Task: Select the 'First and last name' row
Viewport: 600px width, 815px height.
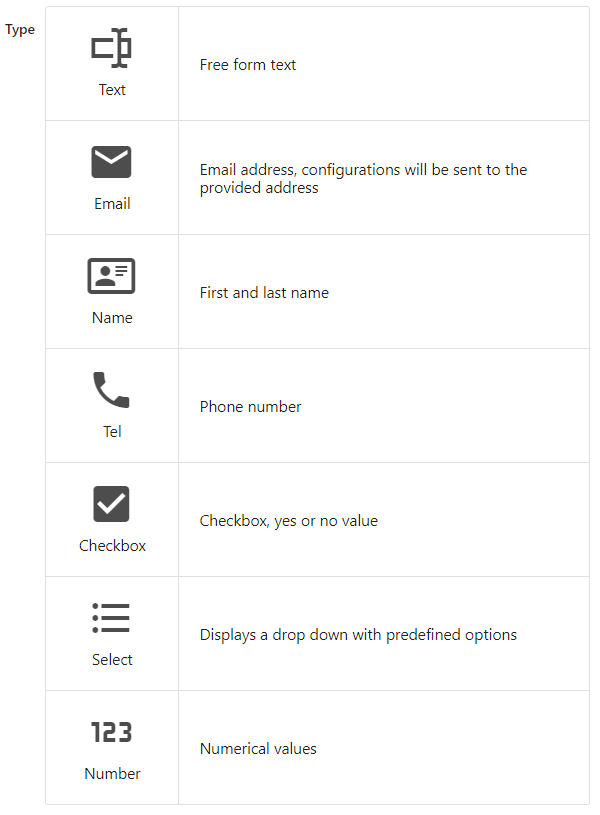Action: [x=264, y=293]
